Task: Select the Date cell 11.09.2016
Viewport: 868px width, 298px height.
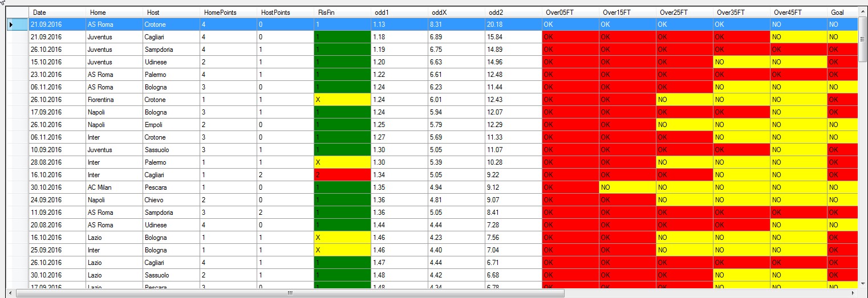Action: [57, 213]
